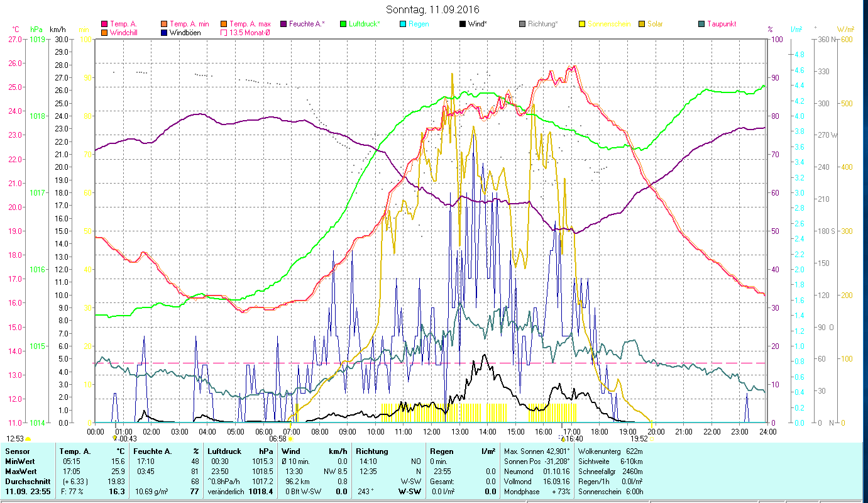
Task: Click the minimum pressure value 1015.3
Action: coord(261,462)
